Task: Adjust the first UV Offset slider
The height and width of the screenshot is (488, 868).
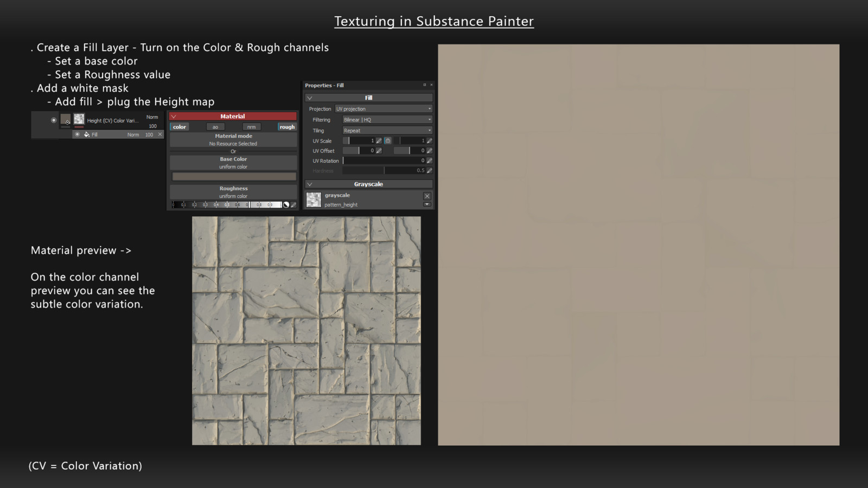Action: pyautogui.click(x=359, y=150)
